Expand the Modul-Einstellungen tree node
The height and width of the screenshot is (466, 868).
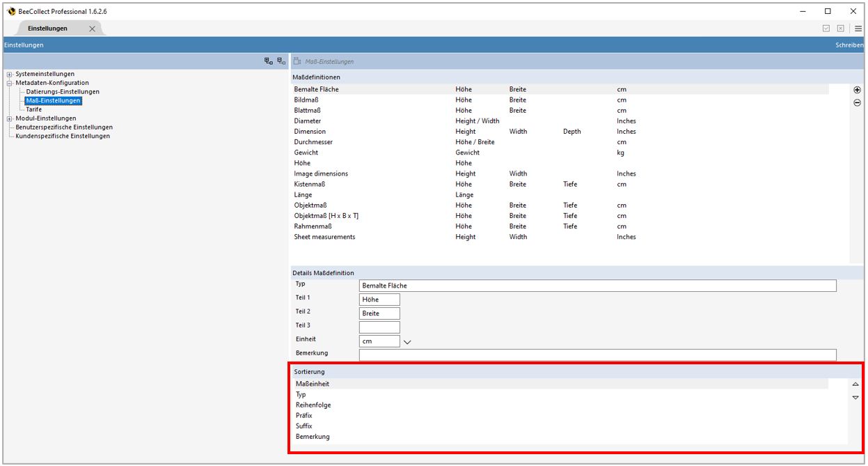(x=10, y=118)
